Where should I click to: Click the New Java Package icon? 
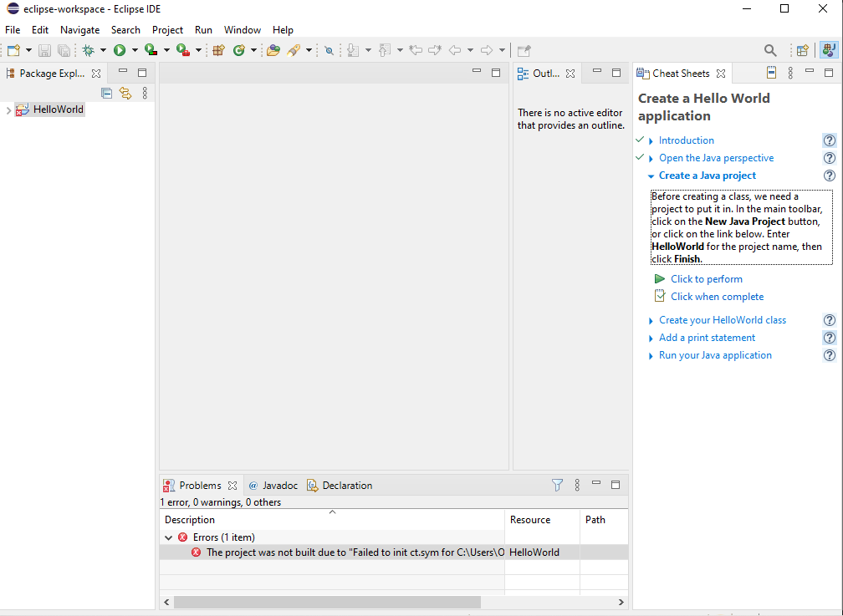pyautogui.click(x=218, y=50)
